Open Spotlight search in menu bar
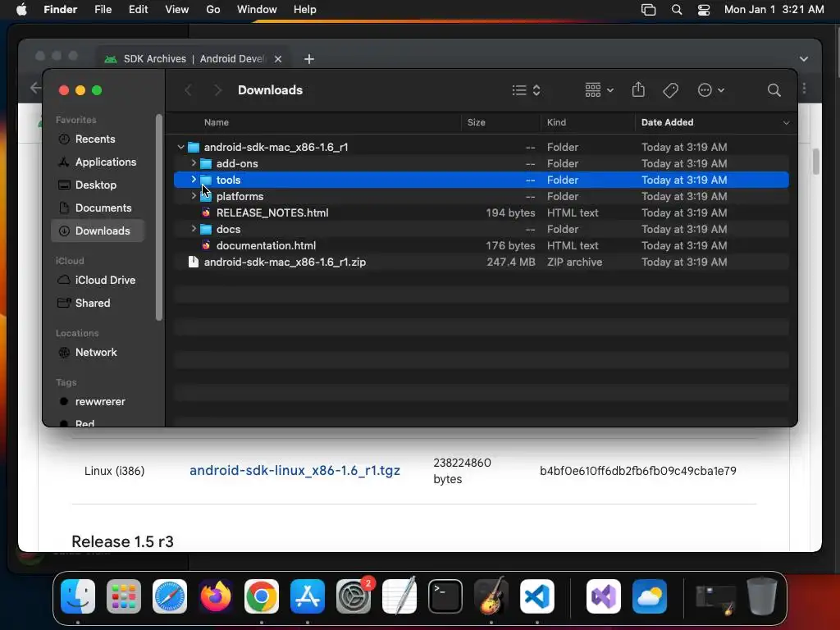 pos(677,10)
